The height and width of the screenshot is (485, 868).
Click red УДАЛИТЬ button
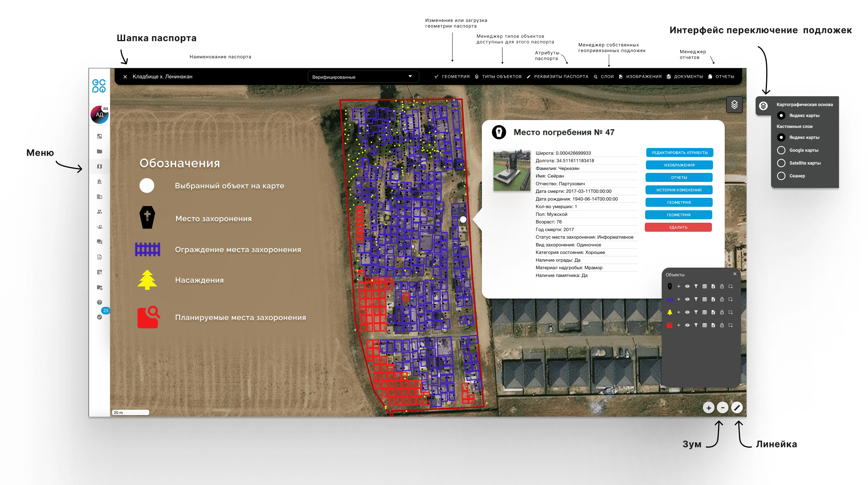tap(678, 227)
